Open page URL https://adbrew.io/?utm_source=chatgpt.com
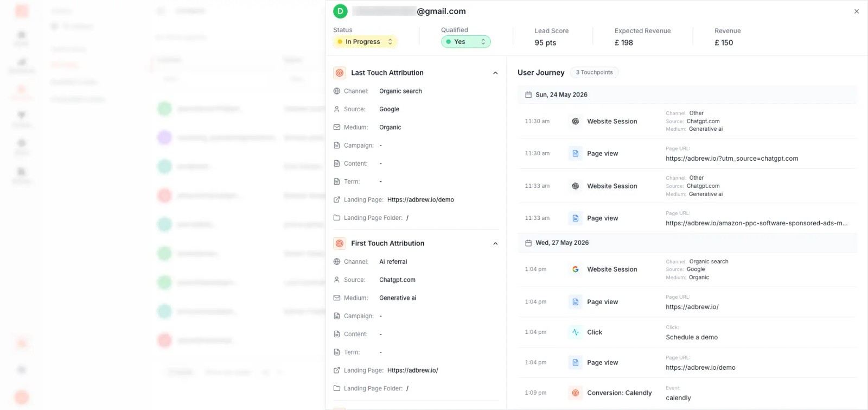Viewport: 868px width, 410px height. point(732,159)
